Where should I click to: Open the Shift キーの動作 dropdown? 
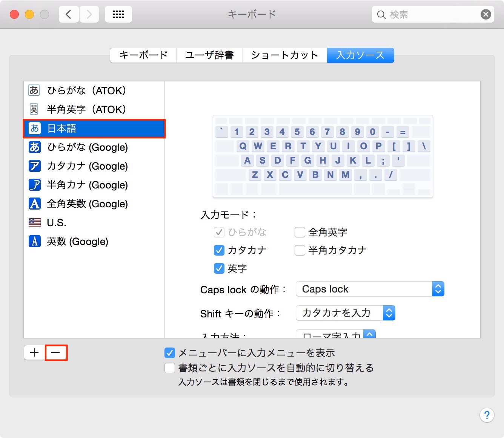coord(346,313)
